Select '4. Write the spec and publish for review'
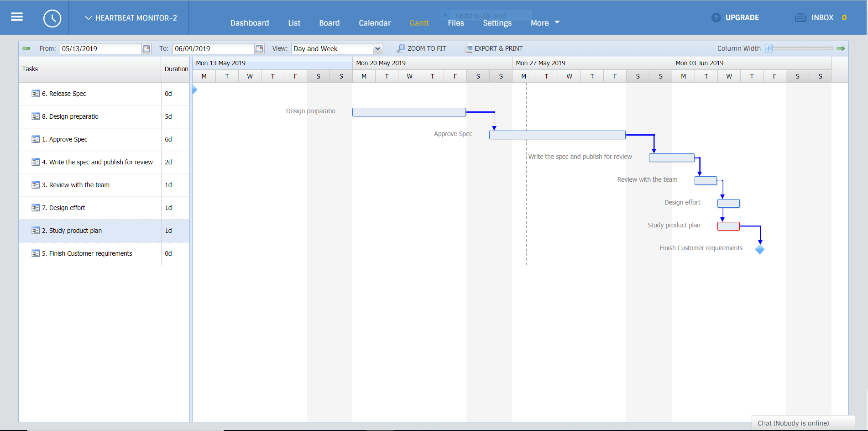Image resolution: width=868 pixels, height=431 pixels. [97, 162]
